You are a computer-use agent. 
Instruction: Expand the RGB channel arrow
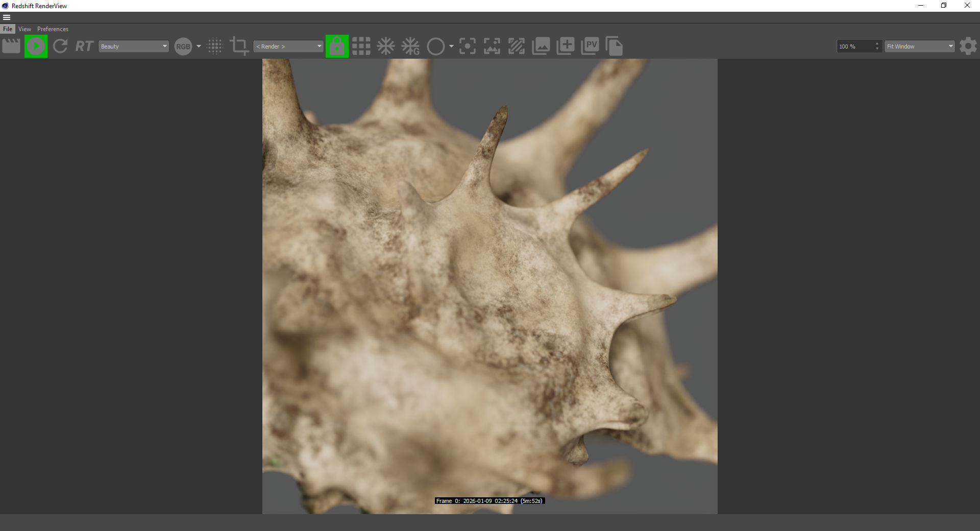[x=199, y=46]
